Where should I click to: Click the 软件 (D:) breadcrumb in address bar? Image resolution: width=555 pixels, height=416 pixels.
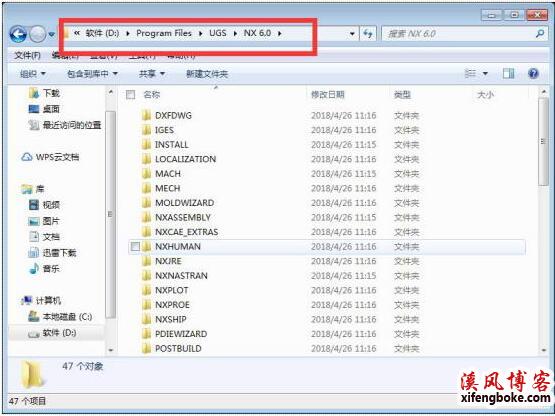[x=102, y=33]
